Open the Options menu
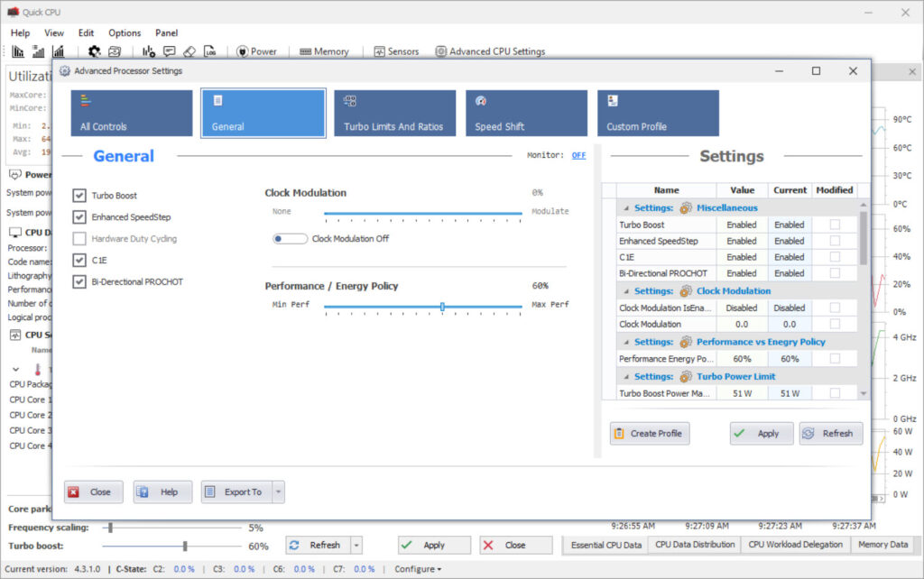The image size is (924, 579). (125, 33)
